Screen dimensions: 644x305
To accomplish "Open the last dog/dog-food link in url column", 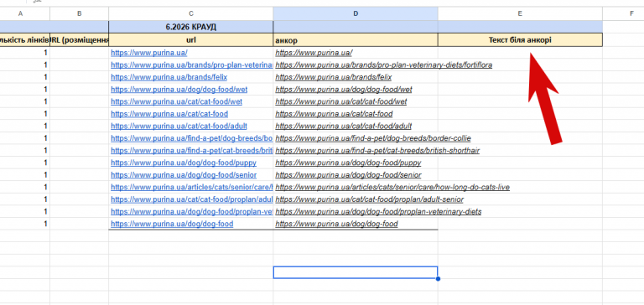I will (x=172, y=224).
